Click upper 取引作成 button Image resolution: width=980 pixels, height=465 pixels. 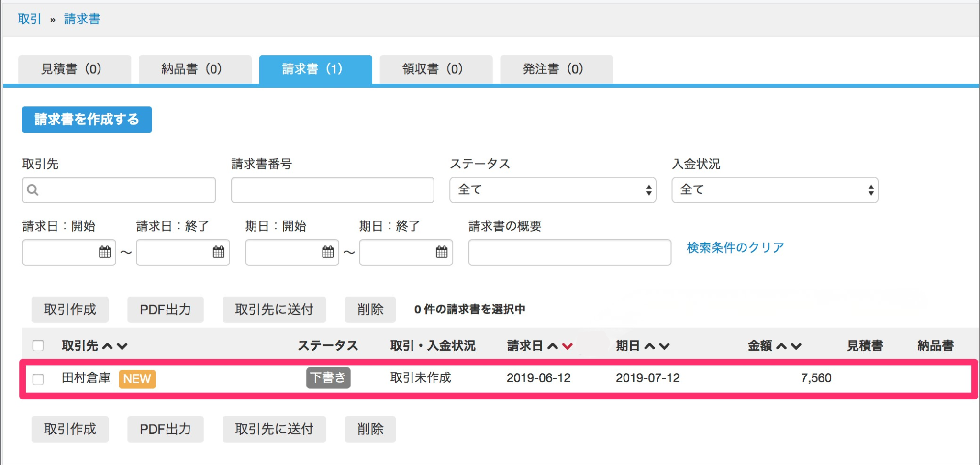coord(70,310)
